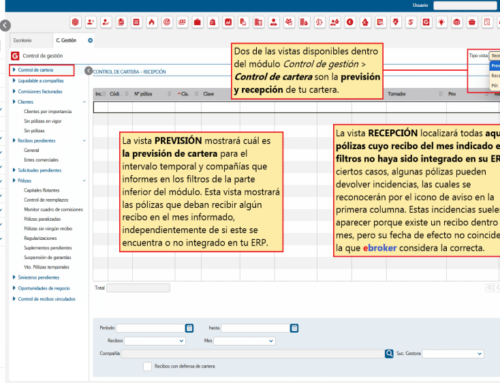Open the Recibos dropdown

(x=155, y=341)
